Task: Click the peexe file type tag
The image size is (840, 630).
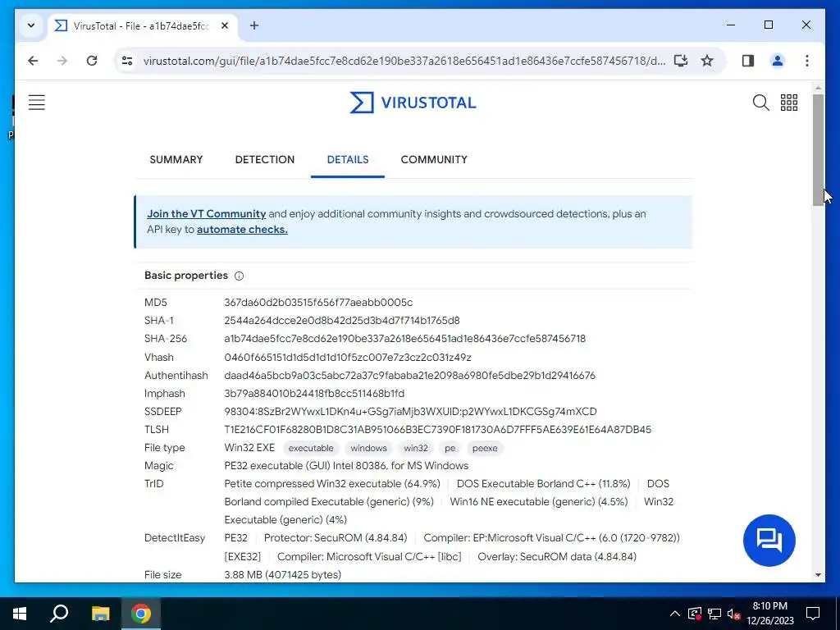Action: click(485, 448)
